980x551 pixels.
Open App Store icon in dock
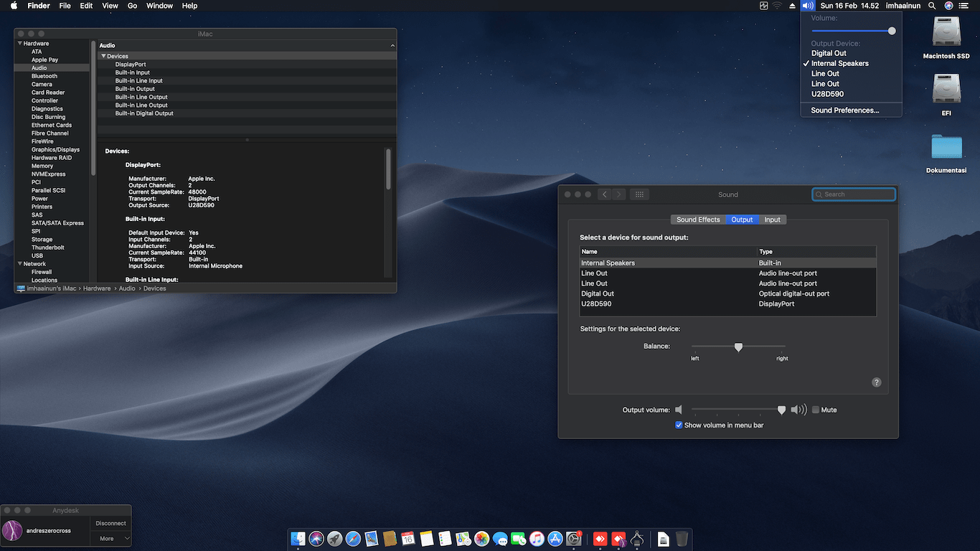[x=555, y=539]
